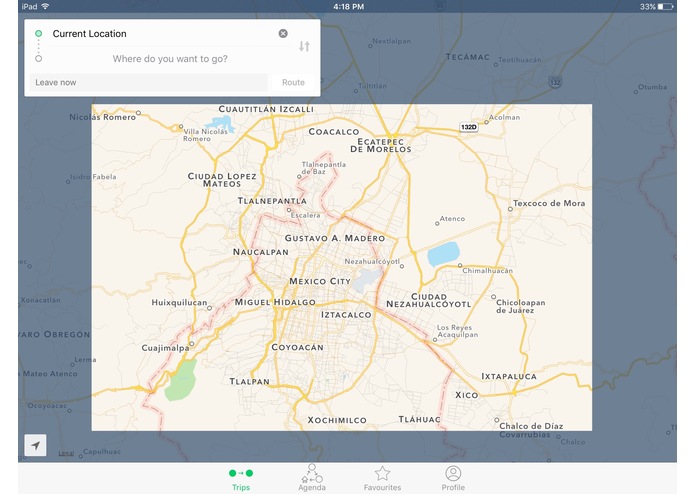The width and height of the screenshot is (695, 494).
Task: Tap the Texcoco de Mora label
Action: 549,203
